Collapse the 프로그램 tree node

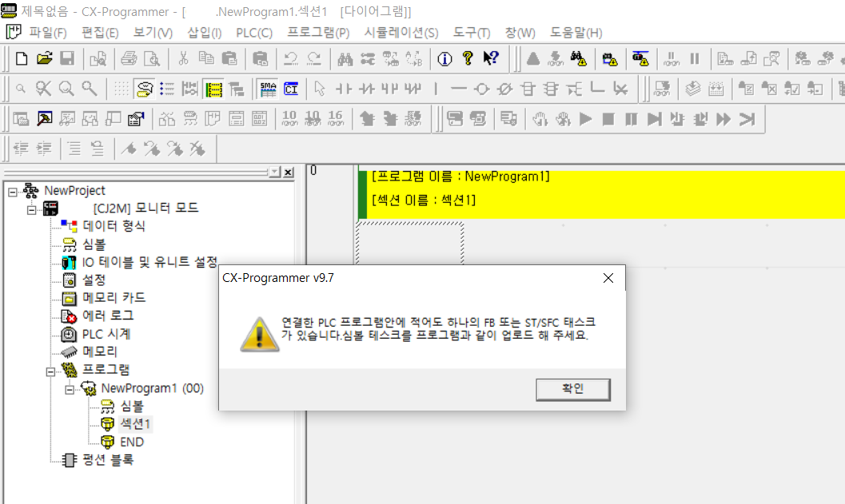[x=50, y=371]
